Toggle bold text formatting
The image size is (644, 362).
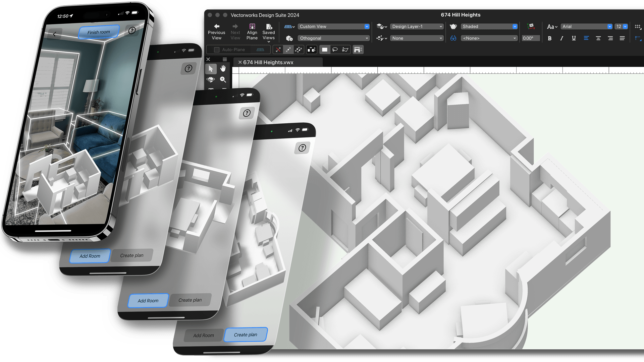tap(549, 38)
